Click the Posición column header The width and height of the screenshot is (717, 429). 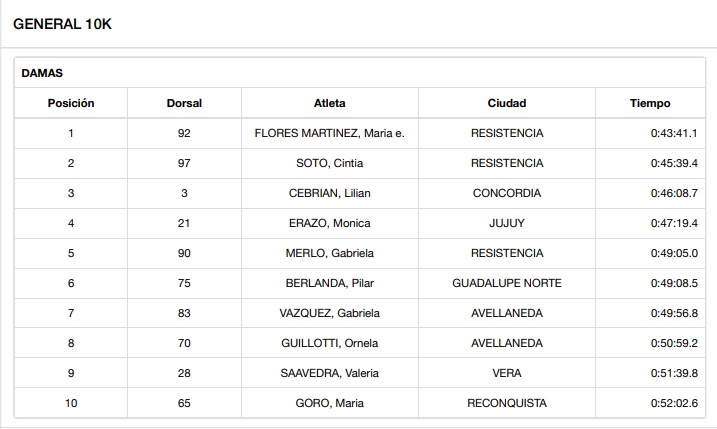click(x=71, y=103)
